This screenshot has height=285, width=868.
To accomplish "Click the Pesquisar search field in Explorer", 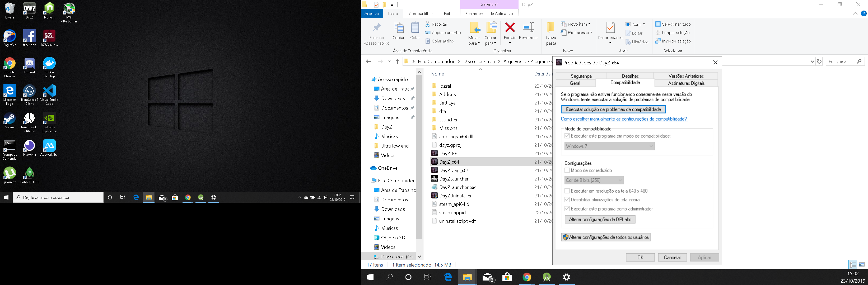I will [845, 61].
